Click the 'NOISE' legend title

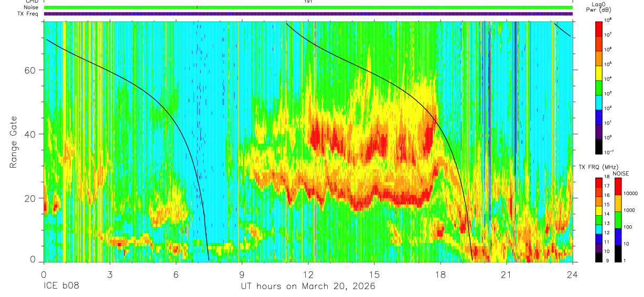[x=621, y=173]
